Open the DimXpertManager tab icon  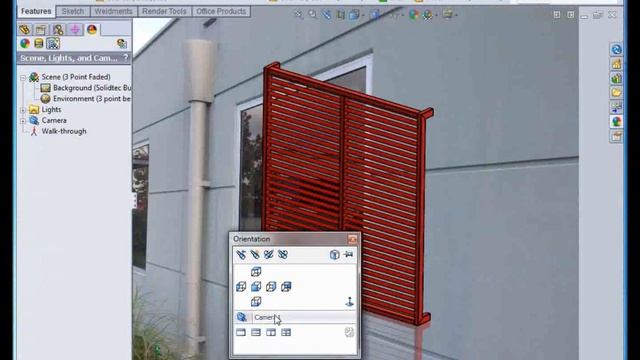(x=75, y=29)
